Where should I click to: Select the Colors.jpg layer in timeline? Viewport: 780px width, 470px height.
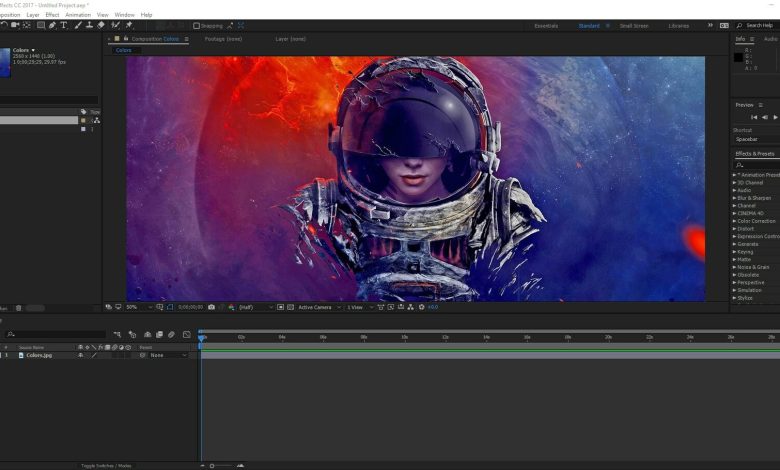point(39,355)
